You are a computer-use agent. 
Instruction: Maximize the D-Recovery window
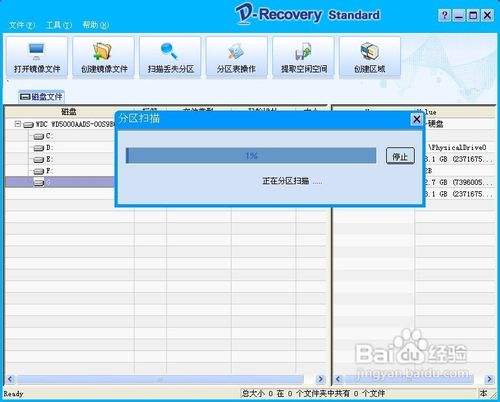(473, 15)
